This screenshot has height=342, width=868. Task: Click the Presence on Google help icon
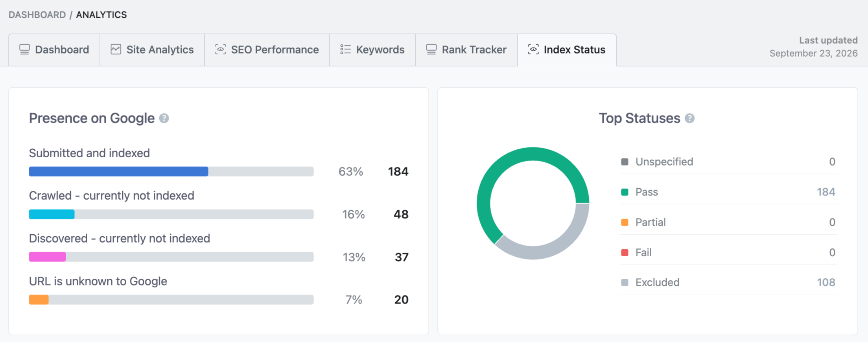(x=164, y=118)
